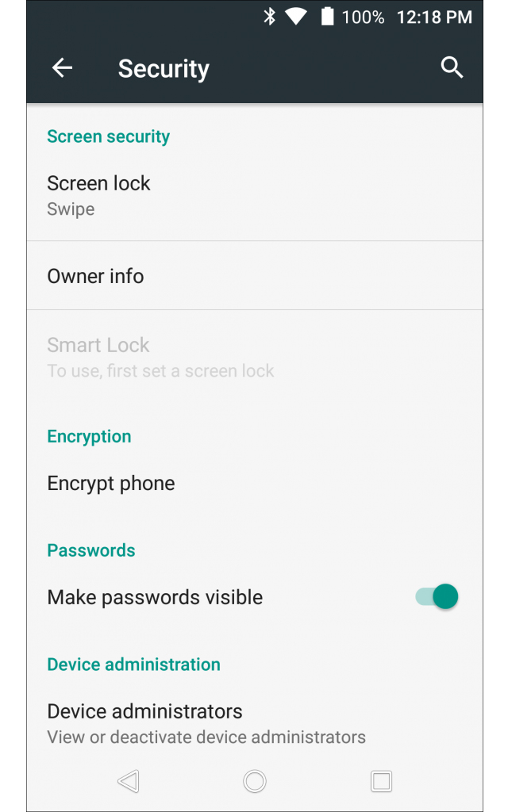The width and height of the screenshot is (508, 812).
Task: Tap the Wi-Fi signal status icon
Action: [296, 17]
